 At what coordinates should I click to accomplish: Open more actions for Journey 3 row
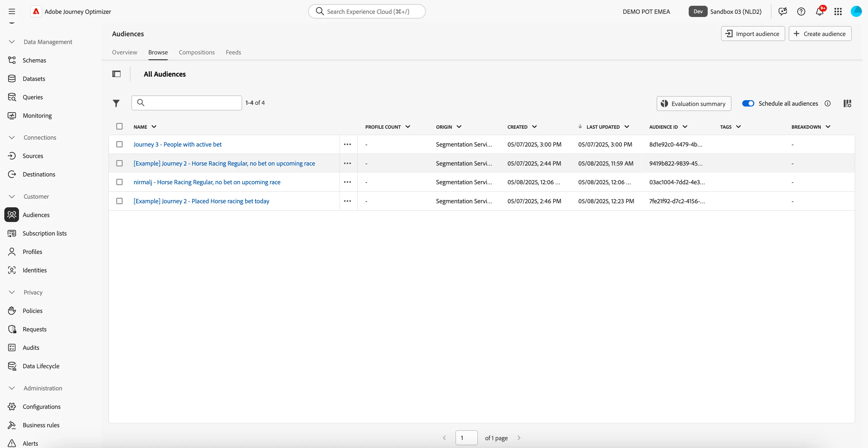click(347, 144)
